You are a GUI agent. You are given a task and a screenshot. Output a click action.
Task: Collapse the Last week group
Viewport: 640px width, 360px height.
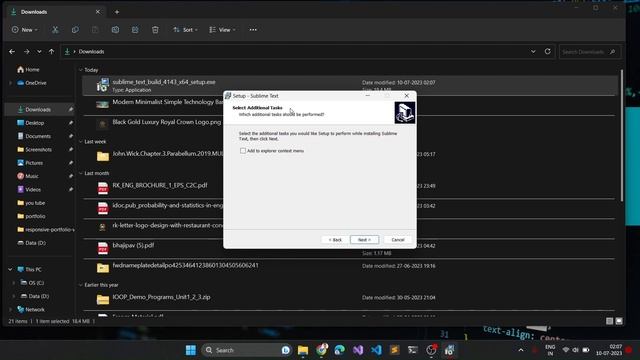click(80, 142)
